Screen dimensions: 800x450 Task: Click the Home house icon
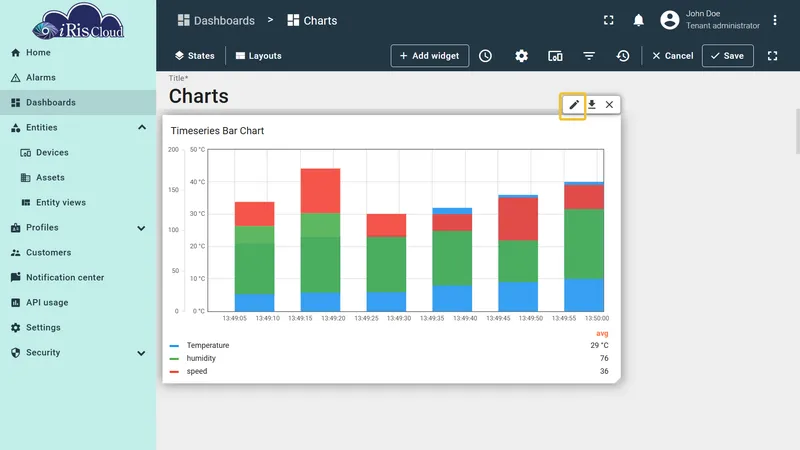(x=15, y=53)
